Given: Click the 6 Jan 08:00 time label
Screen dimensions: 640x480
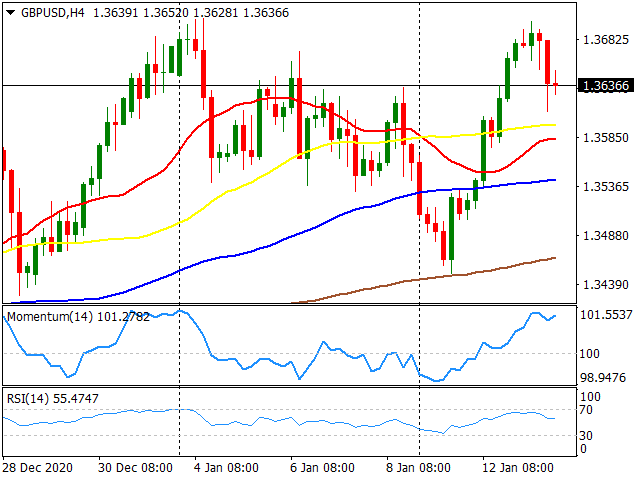Looking at the screenshot, I should coord(322,467).
